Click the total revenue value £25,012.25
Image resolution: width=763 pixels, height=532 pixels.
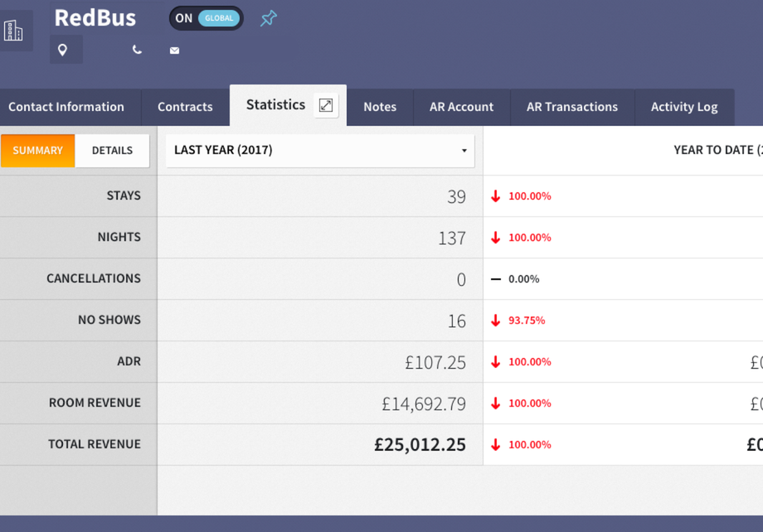pyautogui.click(x=420, y=445)
